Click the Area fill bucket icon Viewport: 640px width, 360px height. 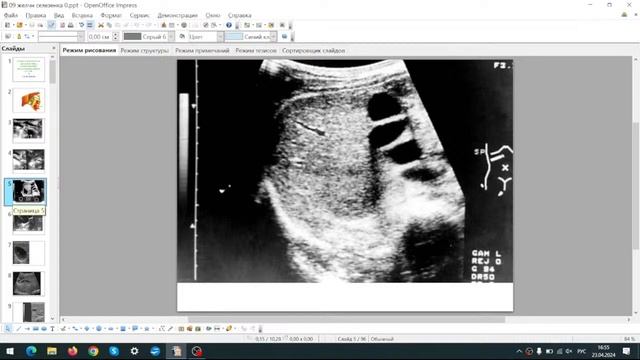click(182, 36)
